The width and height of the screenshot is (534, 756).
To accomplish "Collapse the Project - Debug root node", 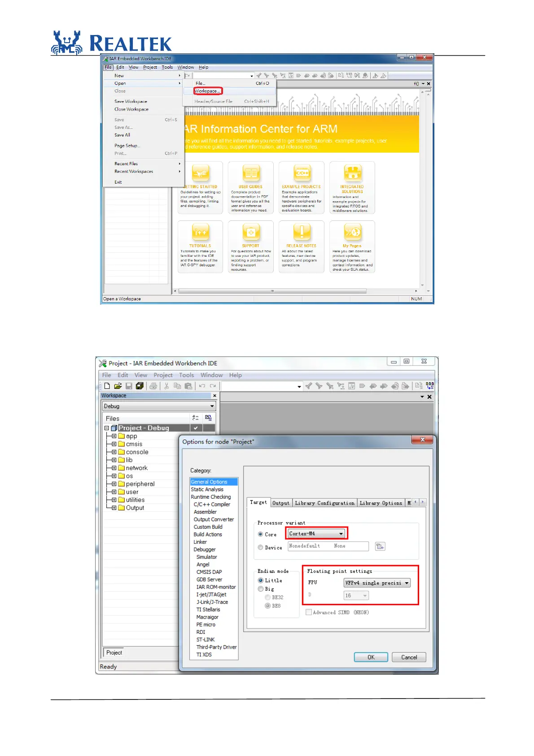I will click(107, 428).
